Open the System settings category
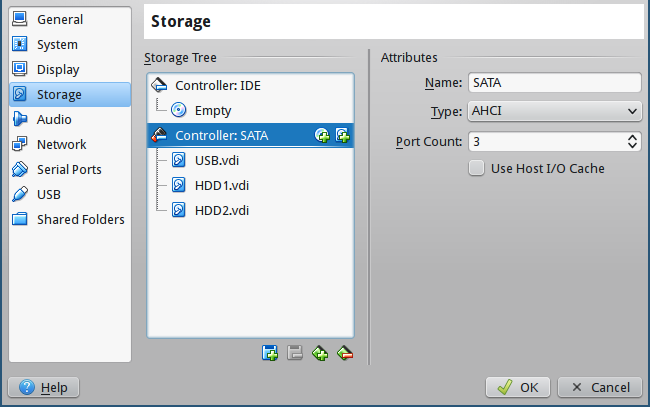 70,44
